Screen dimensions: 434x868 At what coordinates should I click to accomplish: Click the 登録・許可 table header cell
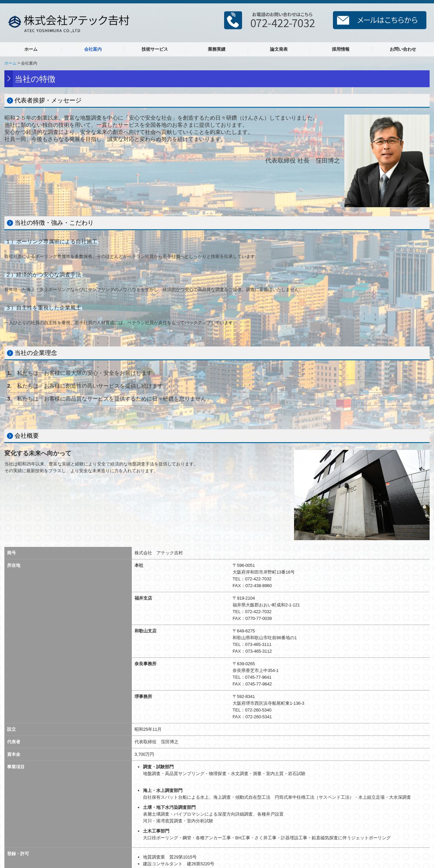tap(68, 858)
